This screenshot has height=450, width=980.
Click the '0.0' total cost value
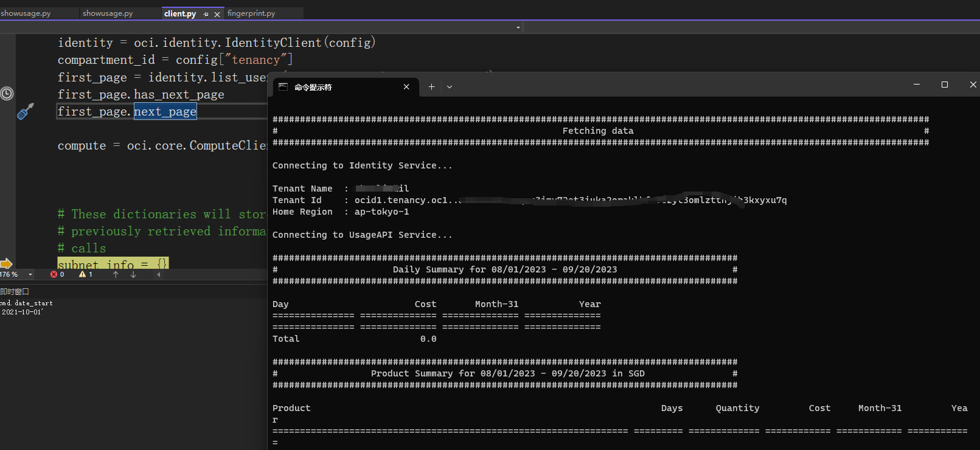point(428,339)
